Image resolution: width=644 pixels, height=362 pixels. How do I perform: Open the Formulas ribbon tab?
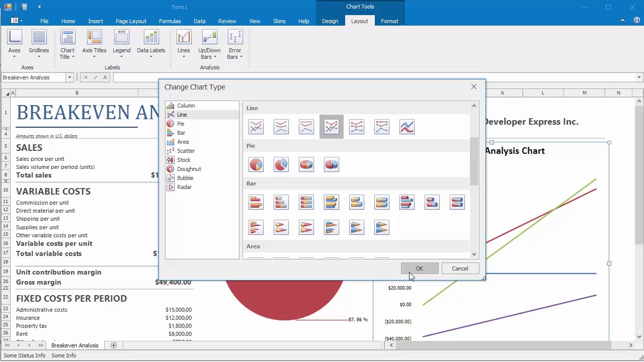[x=170, y=21]
